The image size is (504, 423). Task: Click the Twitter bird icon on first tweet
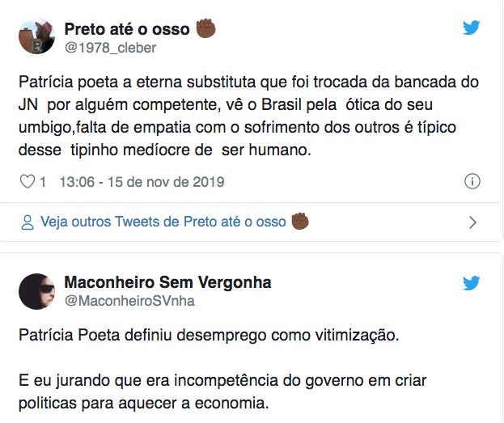472,27
